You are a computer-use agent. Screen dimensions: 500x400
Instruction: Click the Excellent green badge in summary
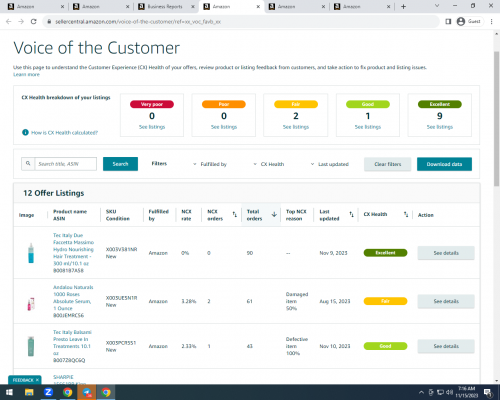click(x=440, y=104)
